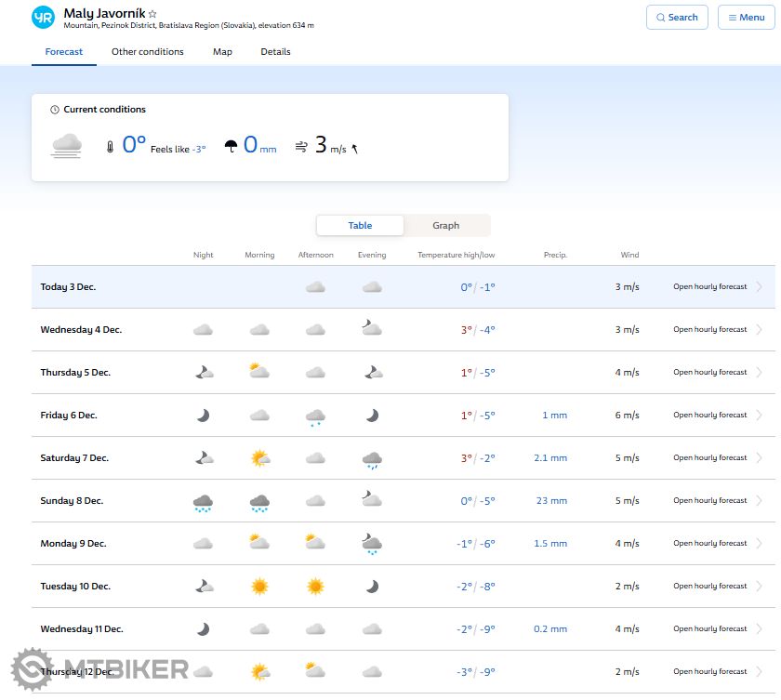Click Tuesday 10 Dec. morning sun icon
This screenshot has width=781, height=700.
[259, 587]
